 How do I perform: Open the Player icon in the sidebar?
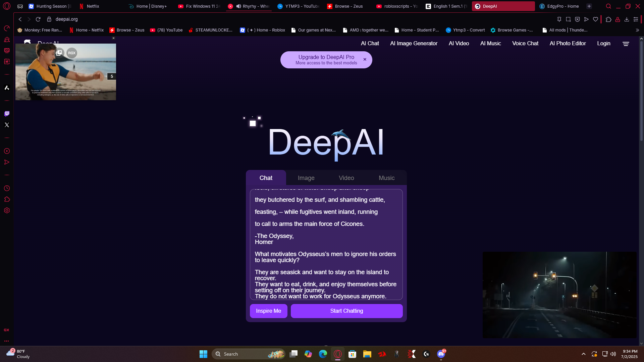coord(7,151)
